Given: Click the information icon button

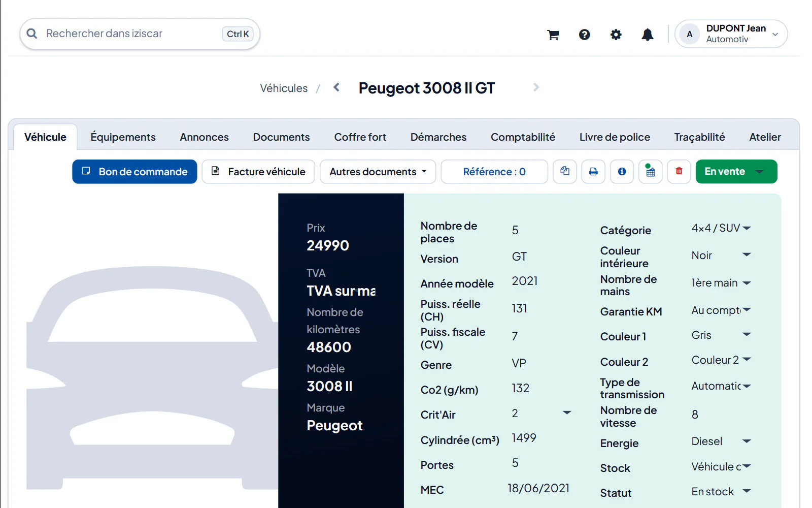Looking at the screenshot, I should click(622, 172).
